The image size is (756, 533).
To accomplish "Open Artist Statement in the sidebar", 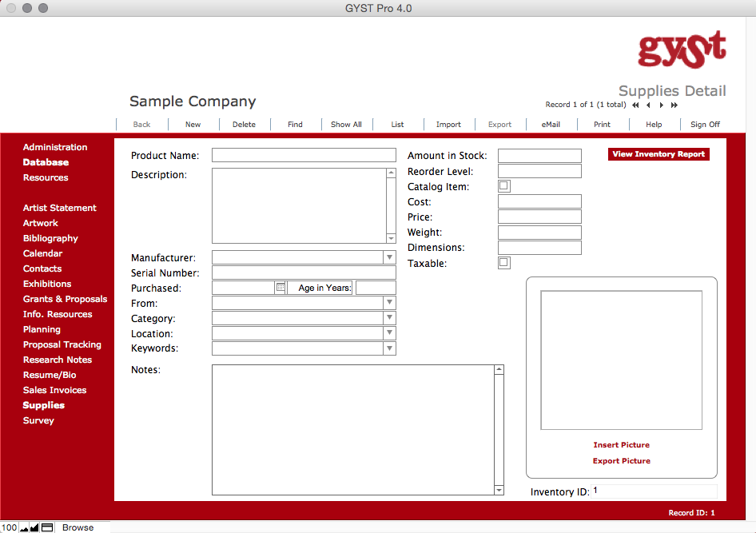I will pos(60,208).
